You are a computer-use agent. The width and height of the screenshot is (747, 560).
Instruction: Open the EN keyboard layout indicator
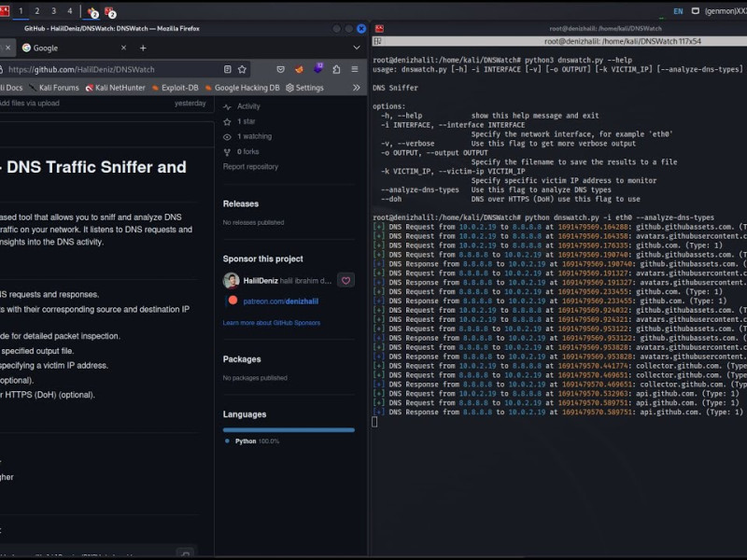point(678,11)
